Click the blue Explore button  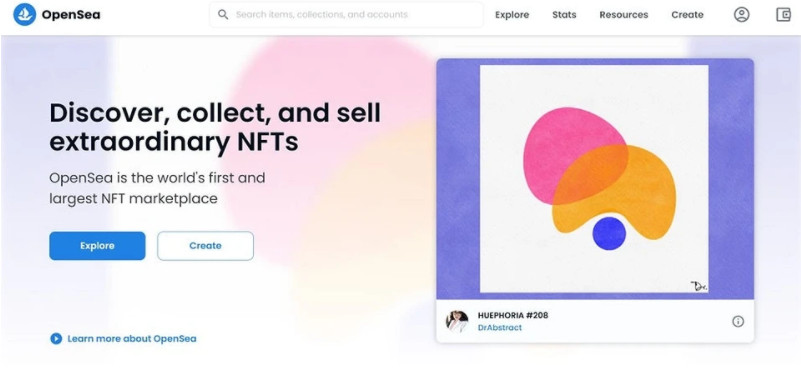pyautogui.click(x=97, y=246)
